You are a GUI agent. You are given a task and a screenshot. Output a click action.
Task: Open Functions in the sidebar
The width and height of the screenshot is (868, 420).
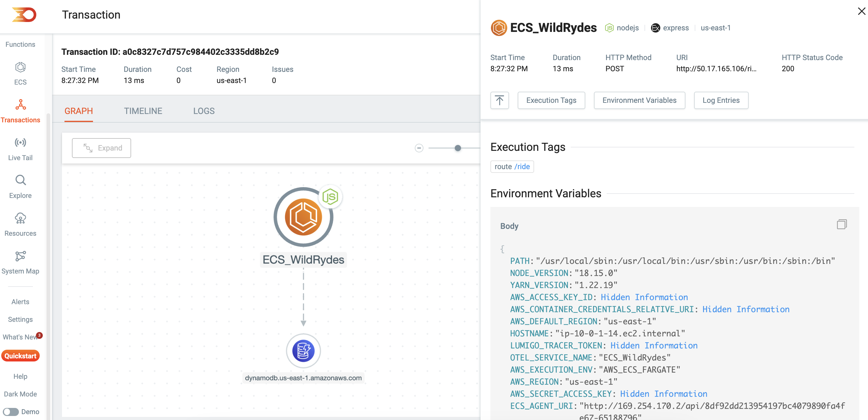[20, 44]
